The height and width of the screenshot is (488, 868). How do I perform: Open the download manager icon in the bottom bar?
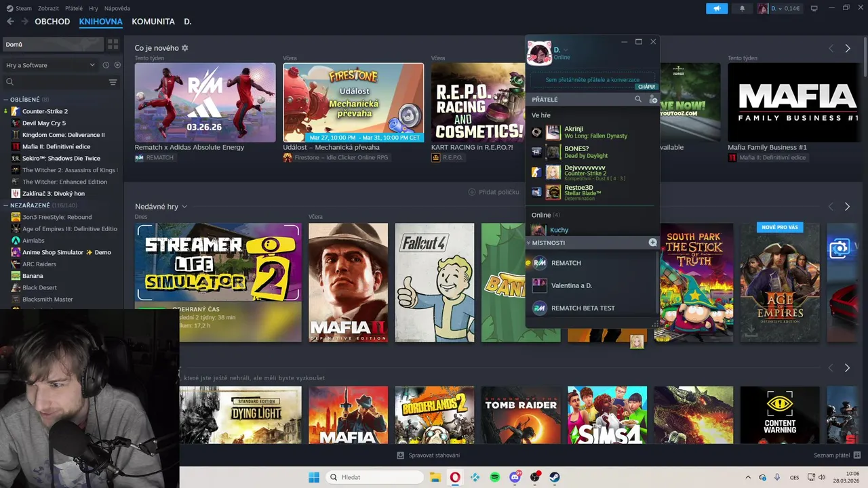pos(401,455)
